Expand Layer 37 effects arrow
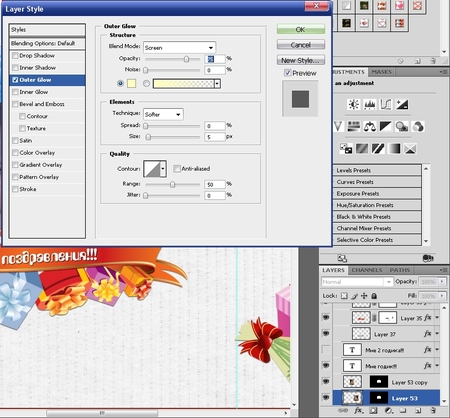 437,333
